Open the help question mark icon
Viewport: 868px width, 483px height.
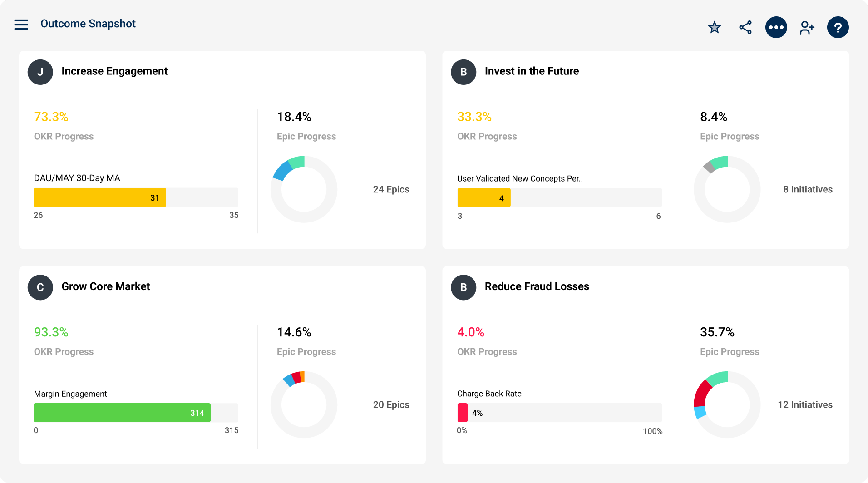(x=838, y=27)
